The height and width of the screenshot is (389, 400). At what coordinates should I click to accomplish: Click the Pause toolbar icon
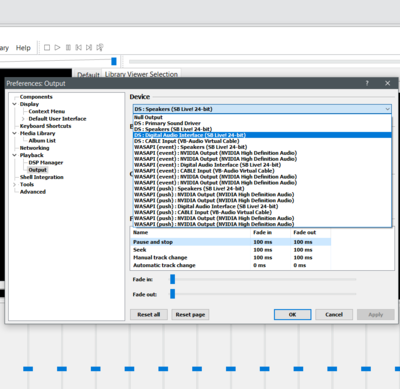[68, 48]
